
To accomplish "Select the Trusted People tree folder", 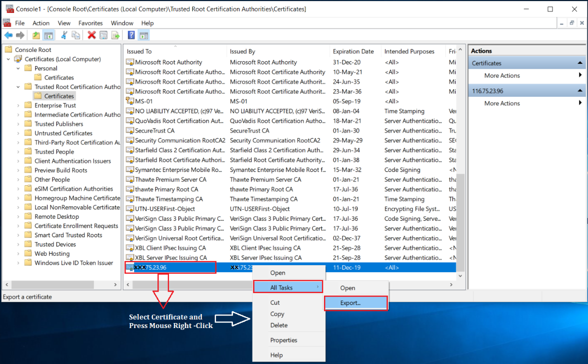I will pyautogui.click(x=54, y=152).
